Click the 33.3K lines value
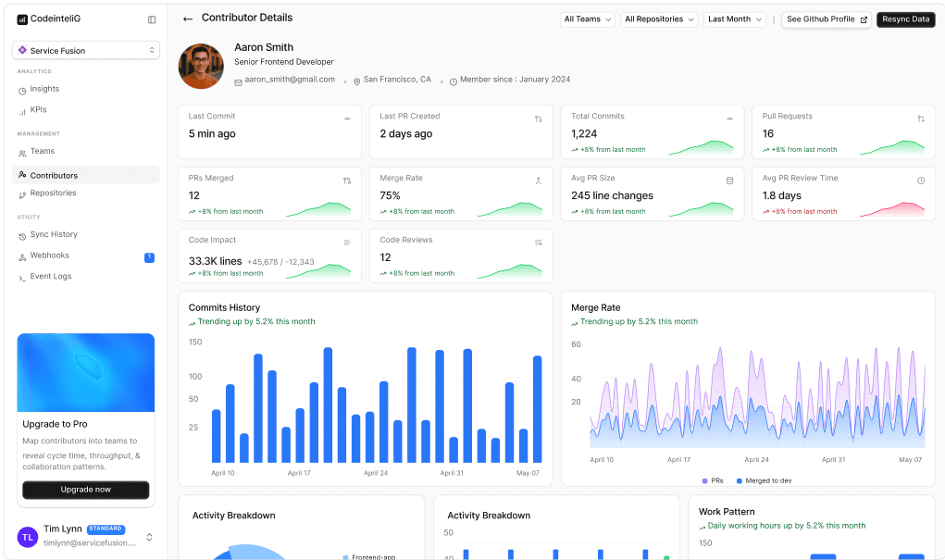 click(x=215, y=261)
